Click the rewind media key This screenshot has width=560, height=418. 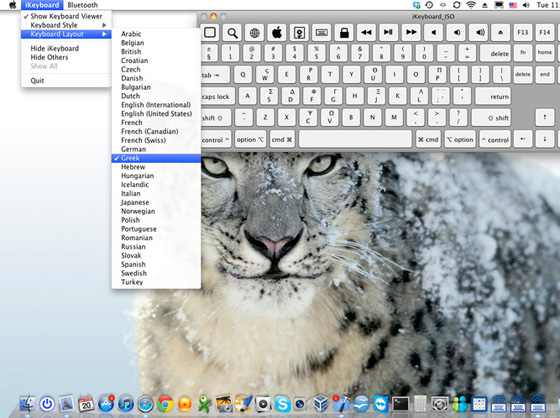click(x=366, y=33)
